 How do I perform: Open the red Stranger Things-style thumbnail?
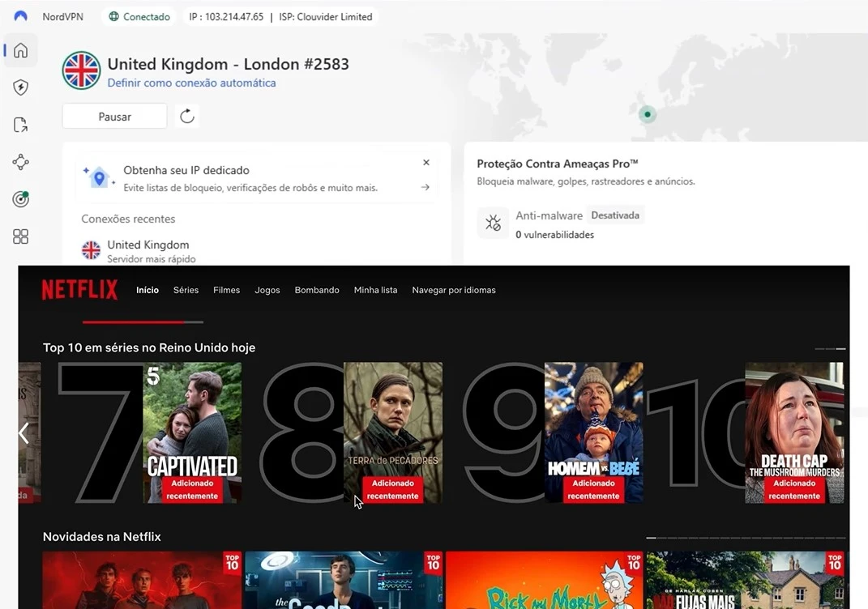143,580
